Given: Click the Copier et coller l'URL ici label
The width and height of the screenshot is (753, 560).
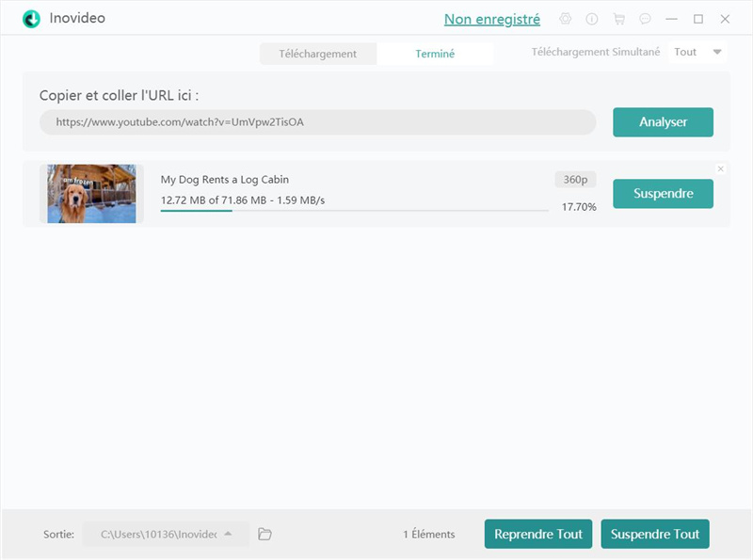Looking at the screenshot, I should point(120,95).
